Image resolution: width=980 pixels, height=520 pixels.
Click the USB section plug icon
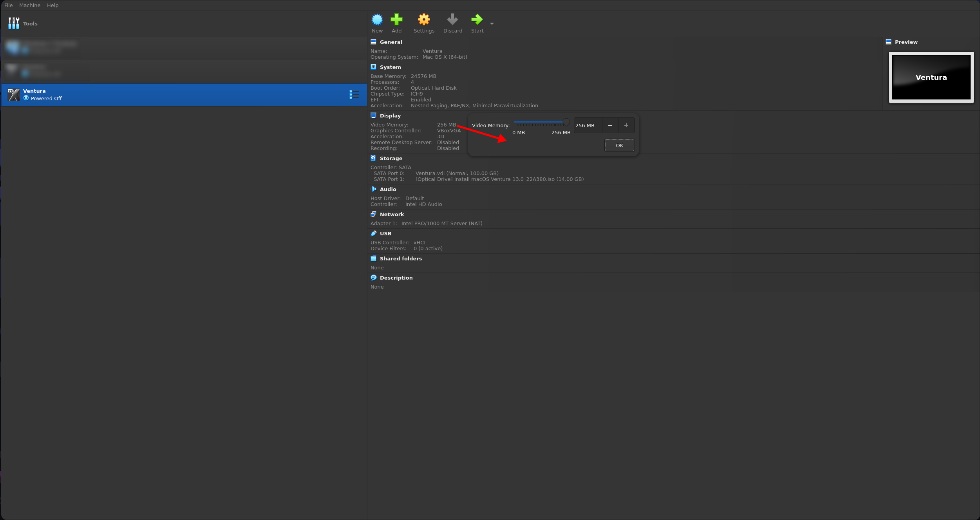tap(373, 233)
